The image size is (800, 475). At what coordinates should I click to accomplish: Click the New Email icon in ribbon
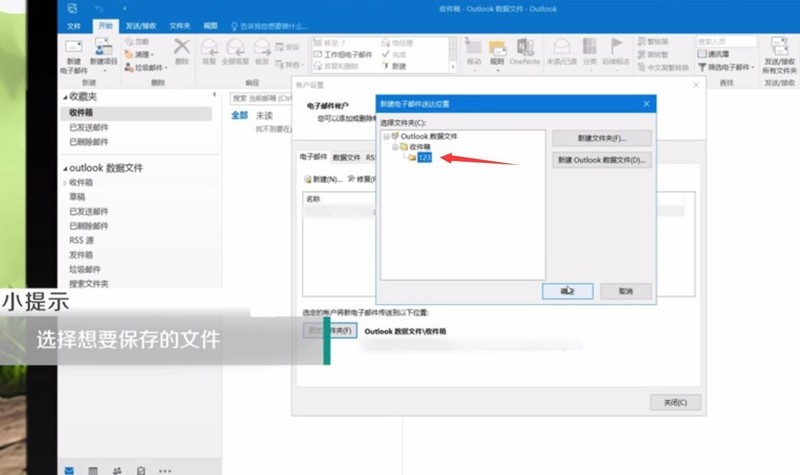click(x=73, y=47)
